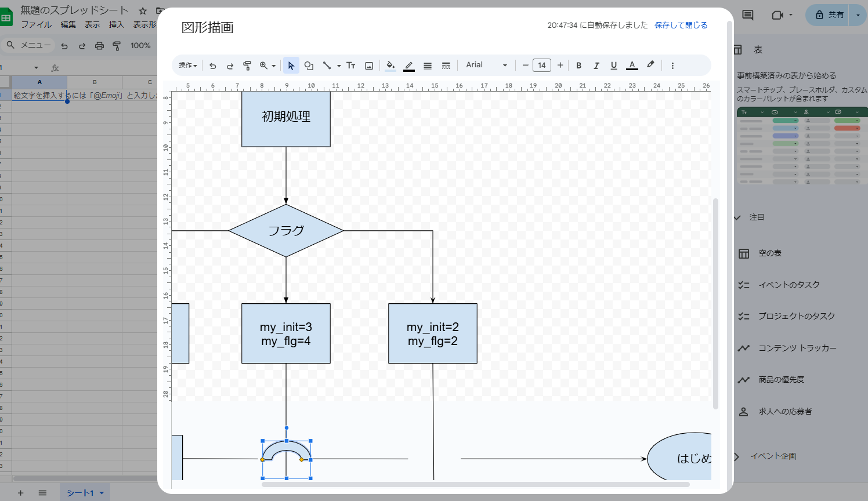868x501 pixels.
Task: Open more options three-dot menu
Action: click(672, 66)
